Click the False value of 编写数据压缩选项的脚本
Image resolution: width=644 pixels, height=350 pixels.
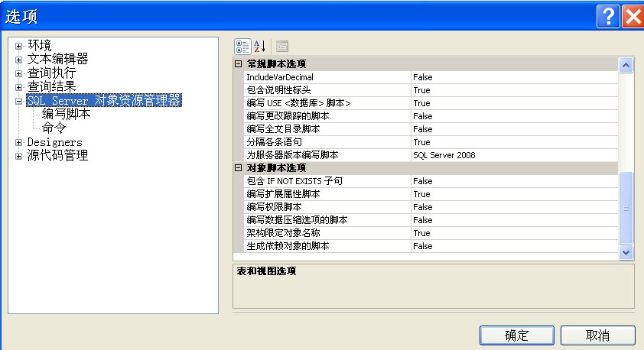tap(515, 220)
